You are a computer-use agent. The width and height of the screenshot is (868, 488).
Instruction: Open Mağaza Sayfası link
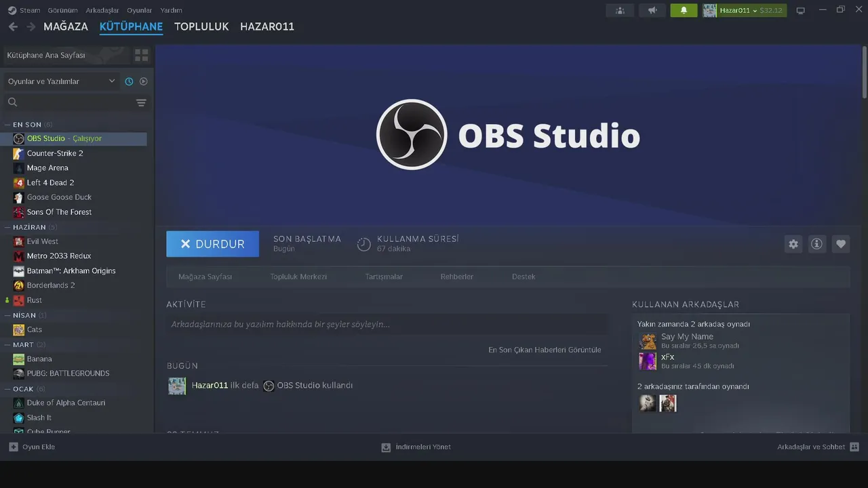point(205,277)
